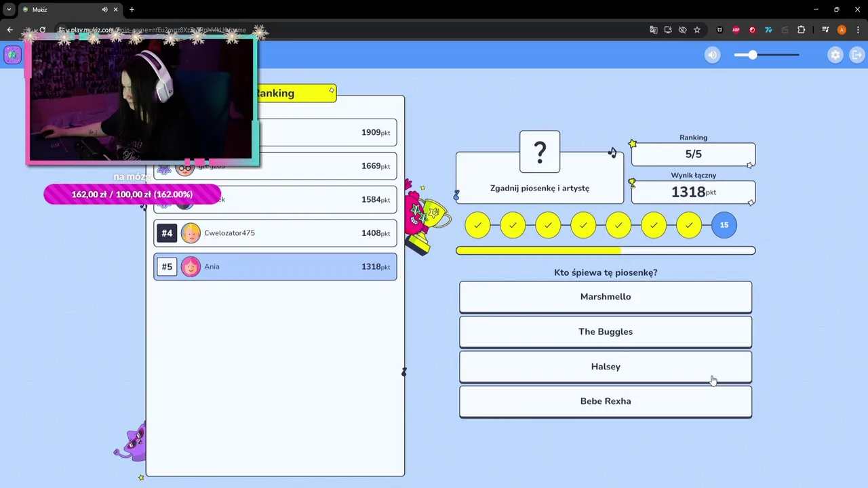868x488 pixels.
Task: Click the 1318pkt total score box
Action: click(x=693, y=192)
